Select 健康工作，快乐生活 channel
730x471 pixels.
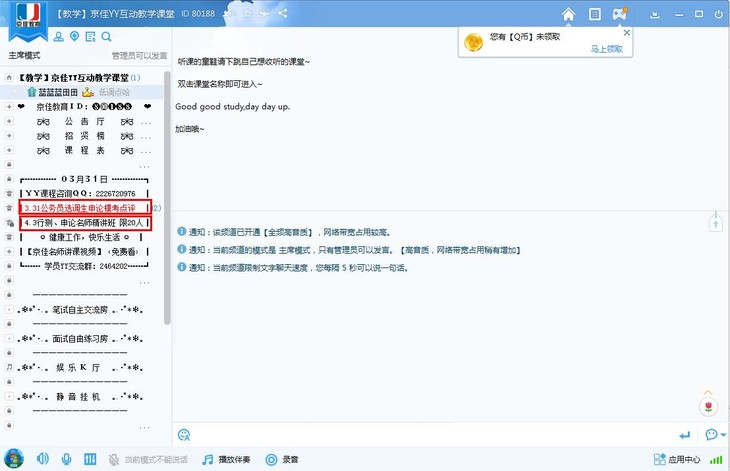(84, 237)
